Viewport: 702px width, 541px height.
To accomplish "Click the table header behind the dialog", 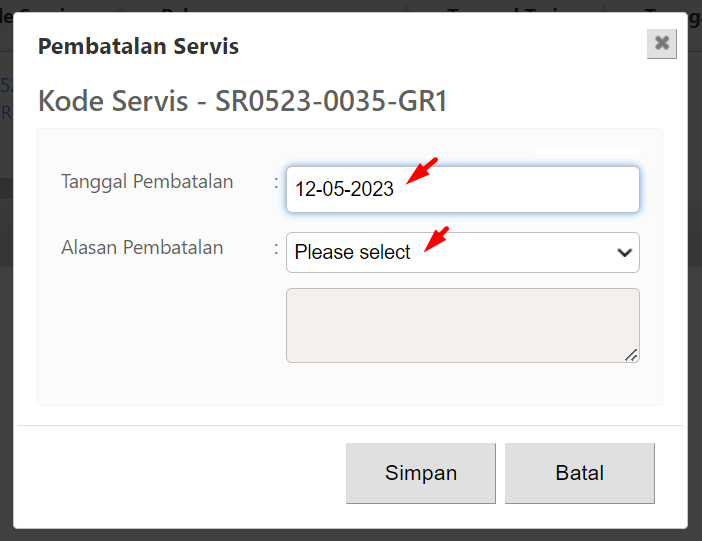I will (351, 6).
